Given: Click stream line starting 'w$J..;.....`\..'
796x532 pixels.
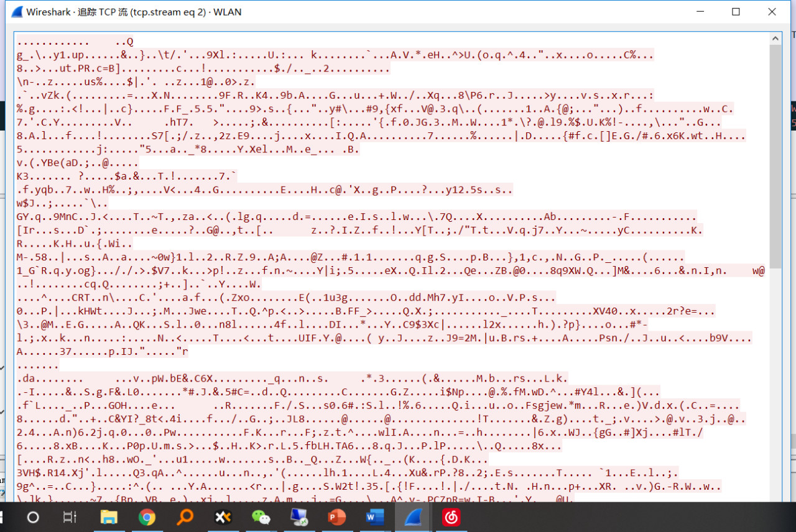Looking at the screenshot, I should [62, 203].
